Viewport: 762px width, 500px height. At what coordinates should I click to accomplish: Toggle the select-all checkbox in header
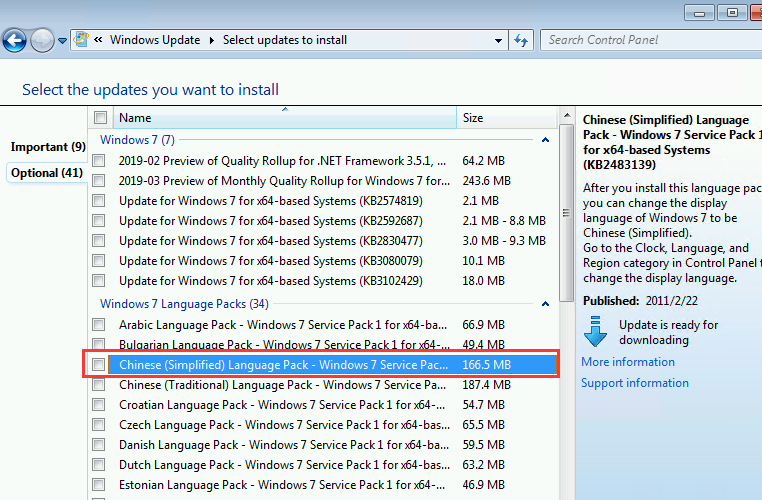[x=98, y=118]
